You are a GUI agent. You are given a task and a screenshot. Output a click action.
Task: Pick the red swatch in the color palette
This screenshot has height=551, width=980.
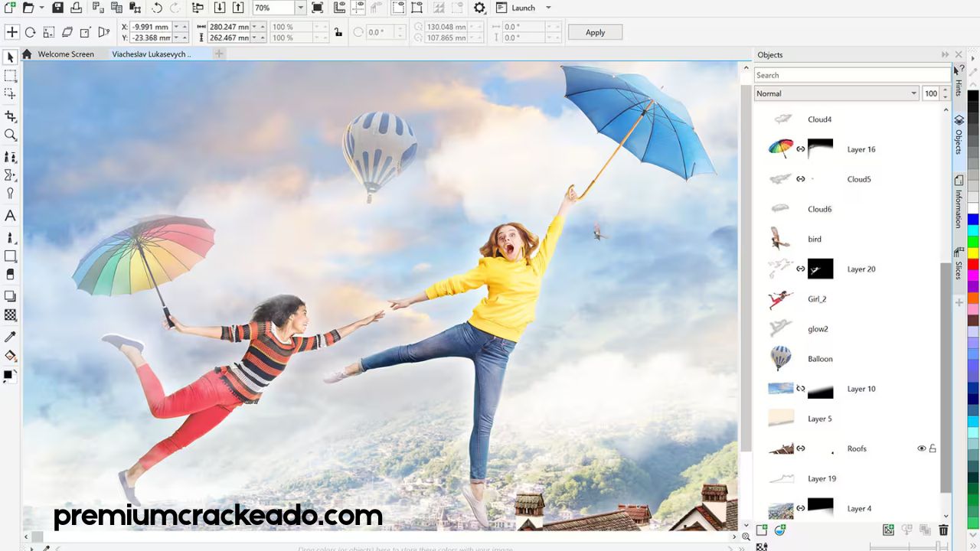(973, 264)
